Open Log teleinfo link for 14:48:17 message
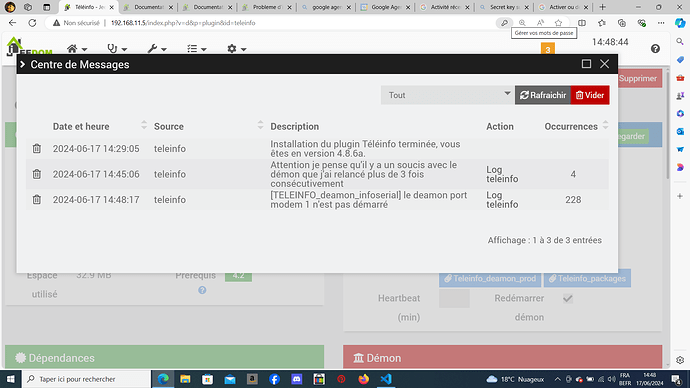Image resolution: width=690 pixels, height=388 pixels. coord(502,200)
